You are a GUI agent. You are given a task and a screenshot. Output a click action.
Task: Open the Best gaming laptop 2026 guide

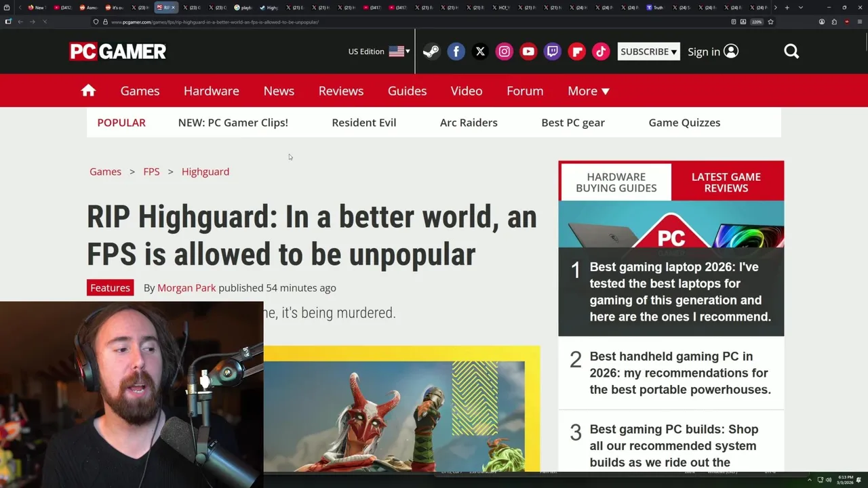[x=680, y=291]
